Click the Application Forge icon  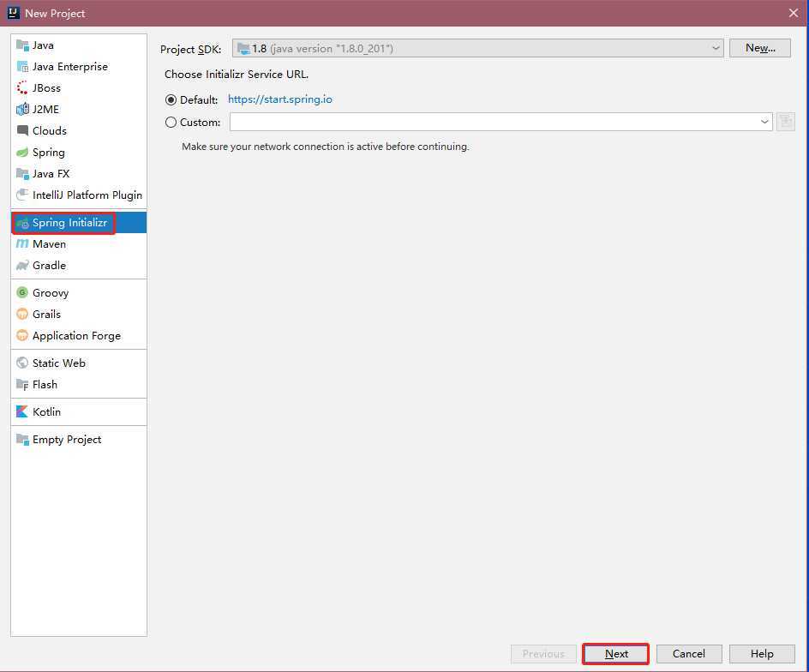pyautogui.click(x=22, y=335)
